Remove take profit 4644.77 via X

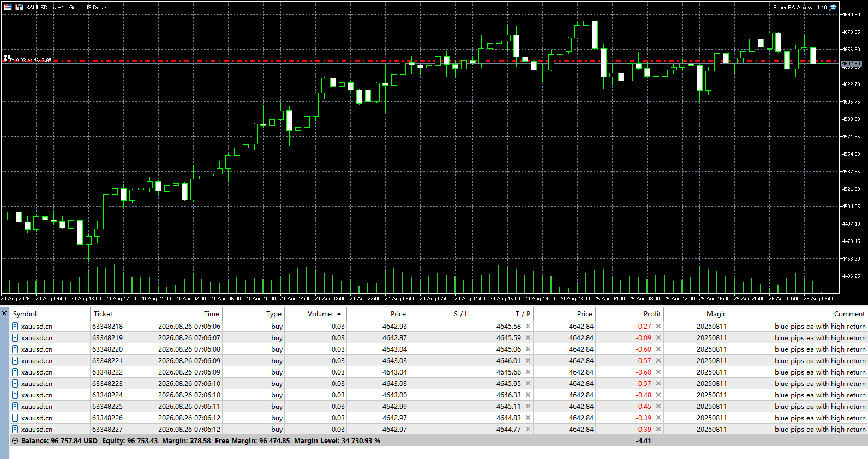[528, 430]
